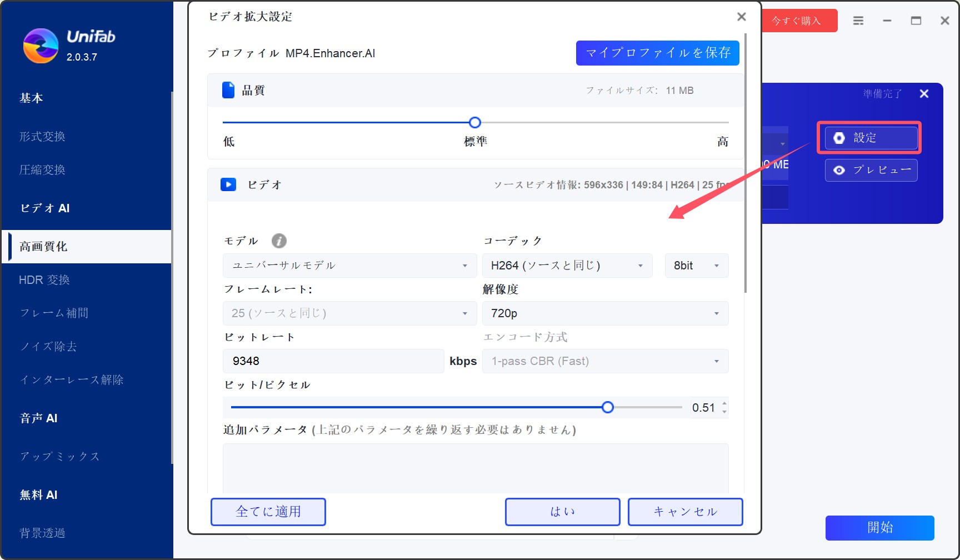960x560 pixels.
Task: Open settings with the 設定 button
Action: pos(871,138)
